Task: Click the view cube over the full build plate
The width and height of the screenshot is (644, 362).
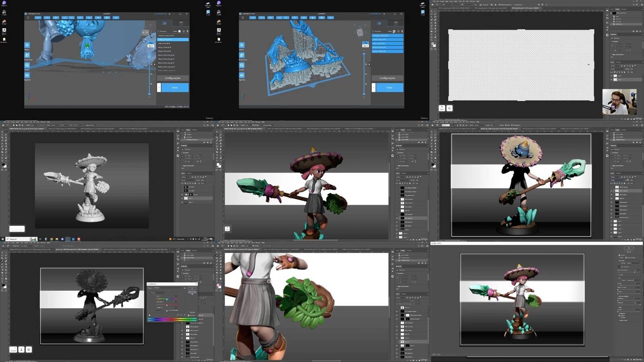Action: coord(360,32)
